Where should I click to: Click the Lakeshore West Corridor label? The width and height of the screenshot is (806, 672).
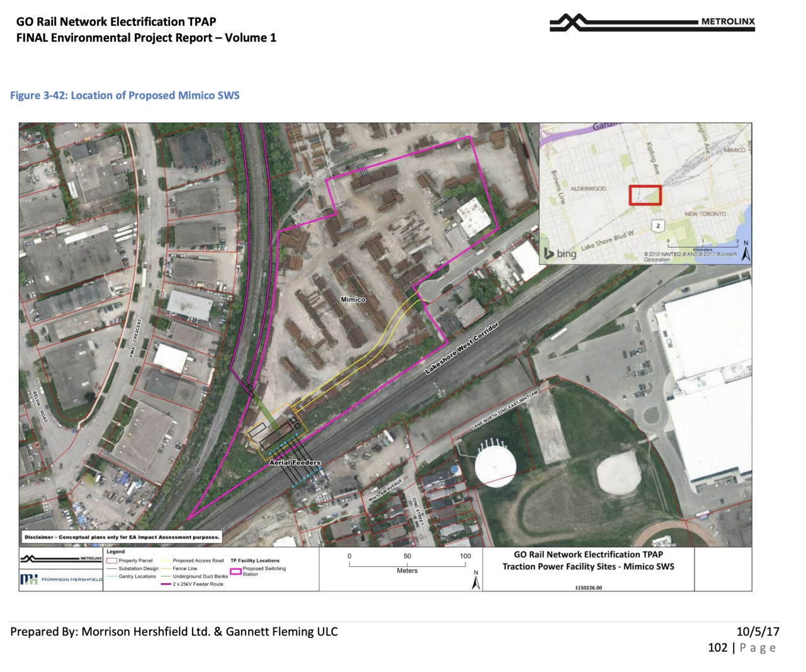[x=462, y=348]
